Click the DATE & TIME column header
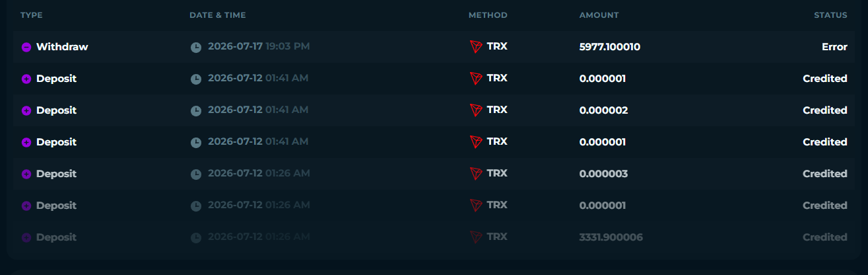868x275 pixels. coord(217,15)
